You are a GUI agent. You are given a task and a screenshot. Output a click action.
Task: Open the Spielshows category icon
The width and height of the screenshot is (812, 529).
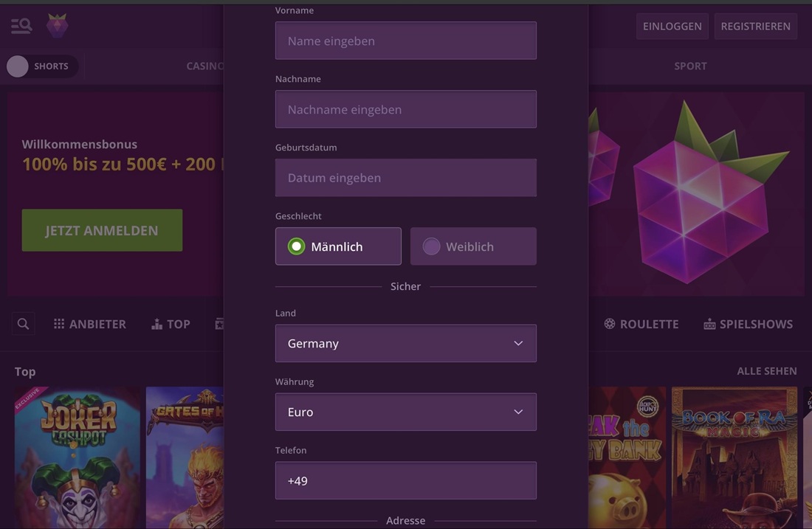point(709,324)
